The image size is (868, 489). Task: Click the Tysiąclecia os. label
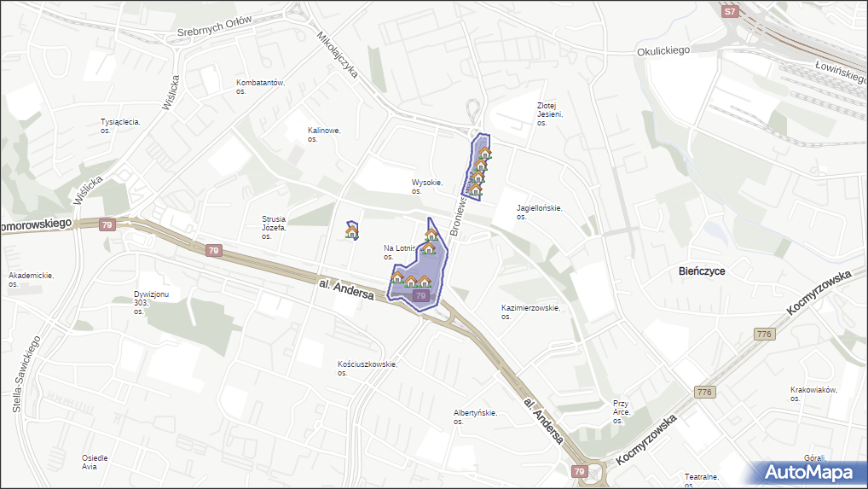click(119, 126)
